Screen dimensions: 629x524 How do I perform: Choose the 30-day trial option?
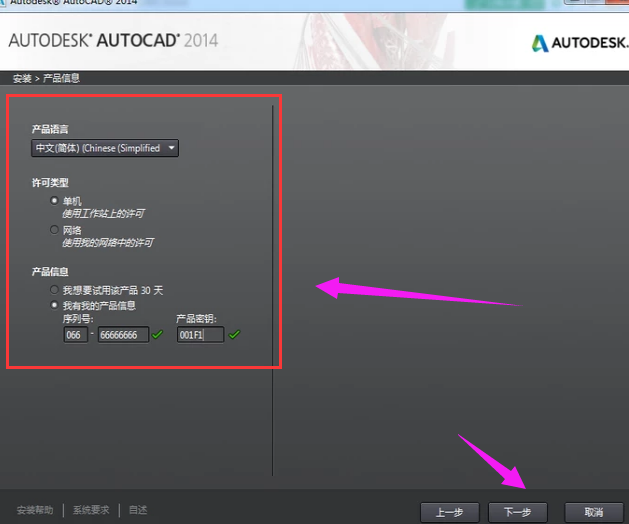click(x=55, y=289)
